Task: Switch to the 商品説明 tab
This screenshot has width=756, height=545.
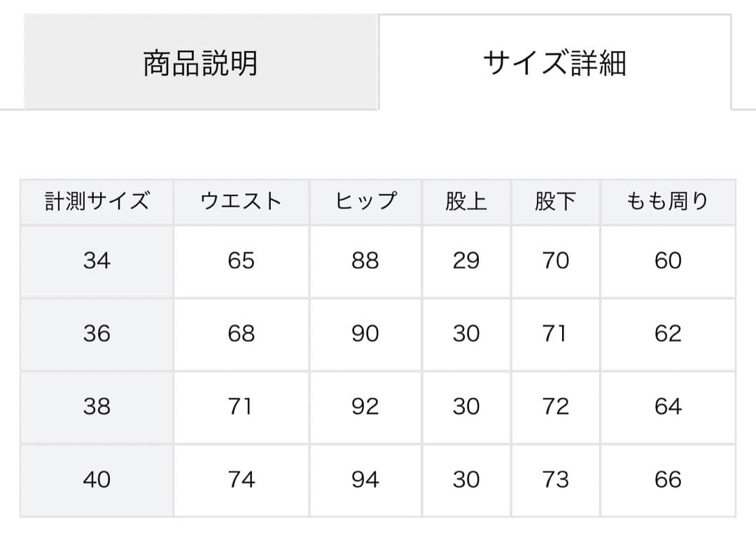Action: [x=202, y=60]
